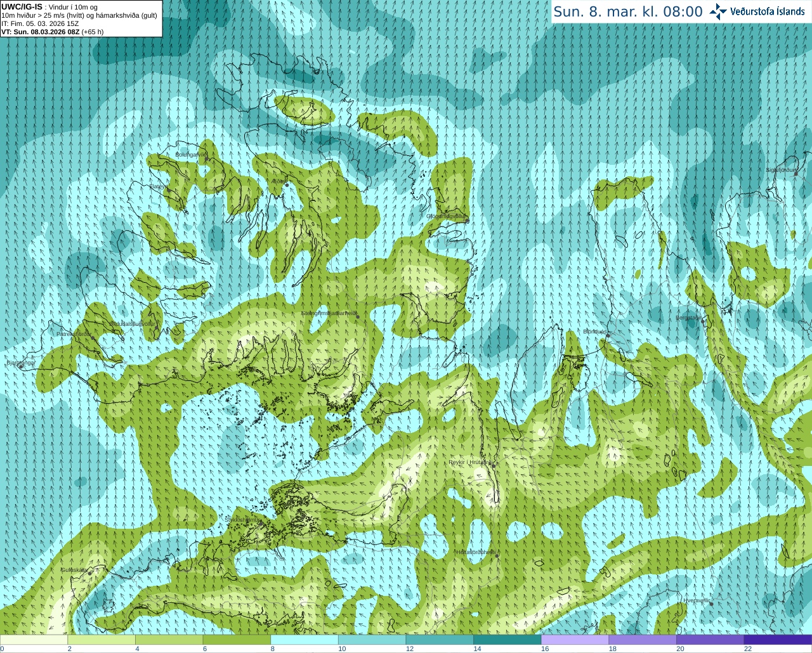Select the Gjögurflugvöllur station label

446,216
